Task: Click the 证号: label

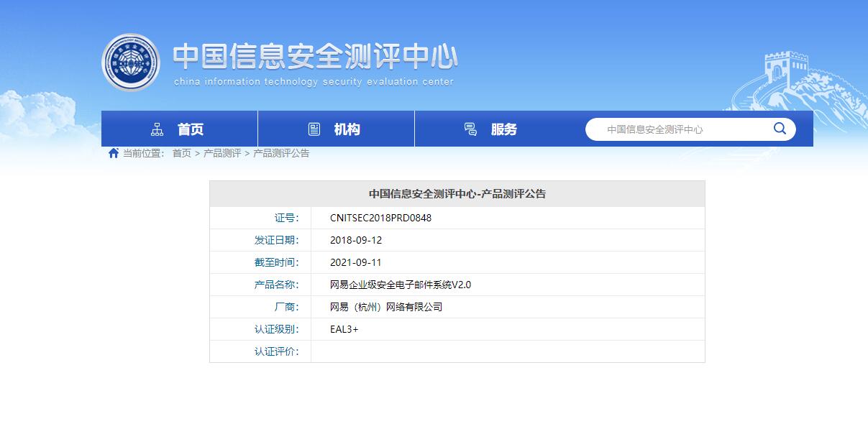Action: tap(286, 218)
